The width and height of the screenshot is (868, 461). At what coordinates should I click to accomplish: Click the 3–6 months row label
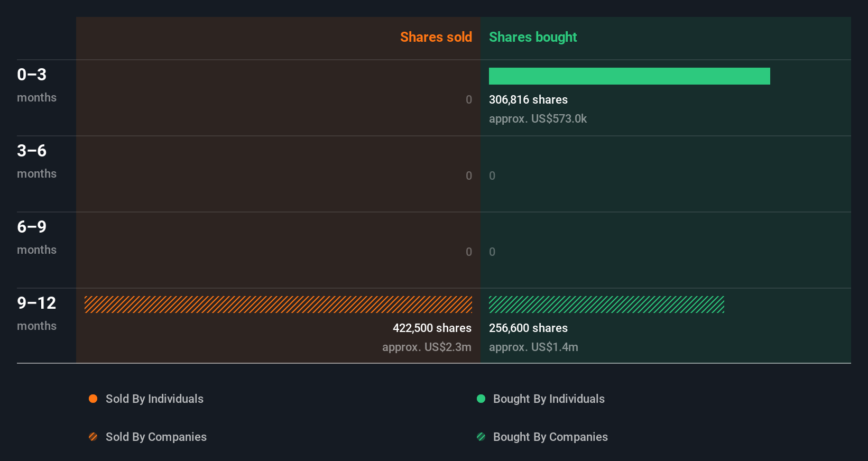36,161
